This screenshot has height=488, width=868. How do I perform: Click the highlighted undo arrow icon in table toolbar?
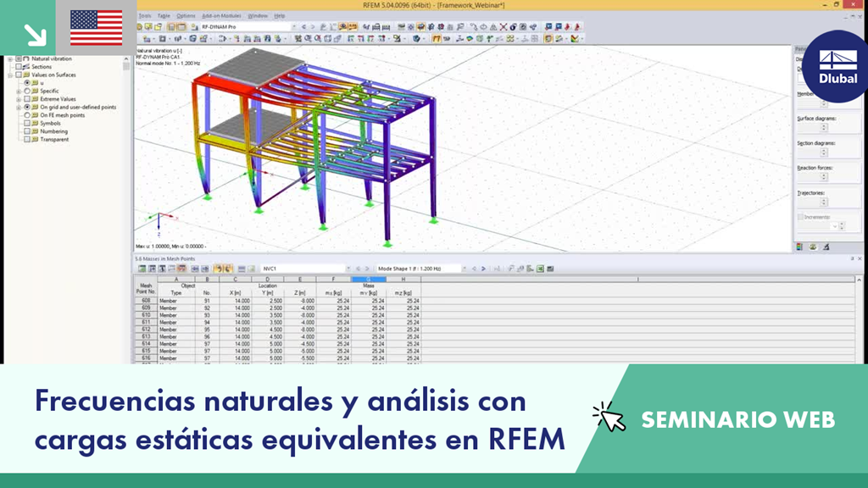tap(218, 269)
